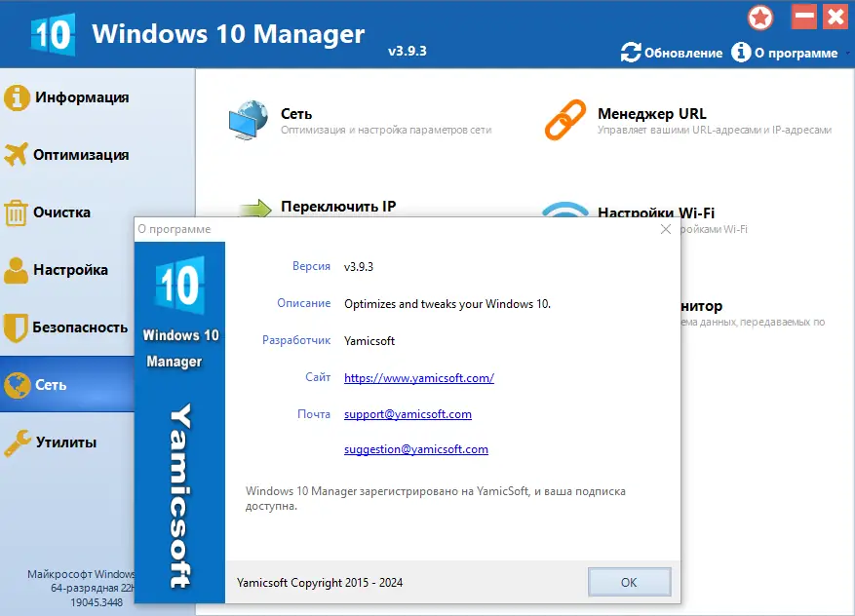855x616 pixels.
Task: Minimize the Windows 10 Manager window
Action: (803, 17)
